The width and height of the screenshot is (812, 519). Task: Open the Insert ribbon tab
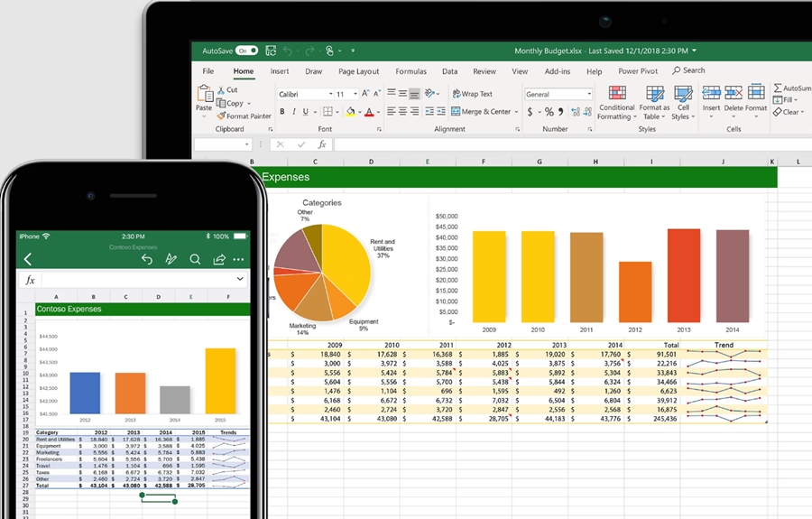[280, 71]
